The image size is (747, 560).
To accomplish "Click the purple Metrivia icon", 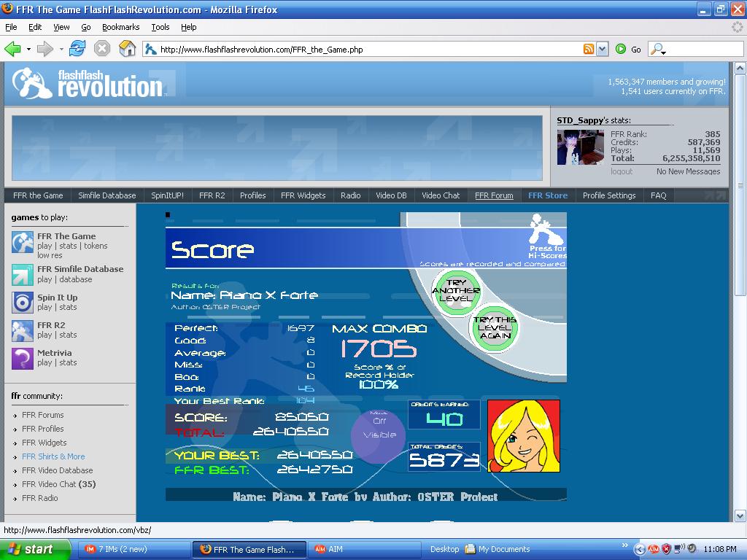I will point(23,359).
